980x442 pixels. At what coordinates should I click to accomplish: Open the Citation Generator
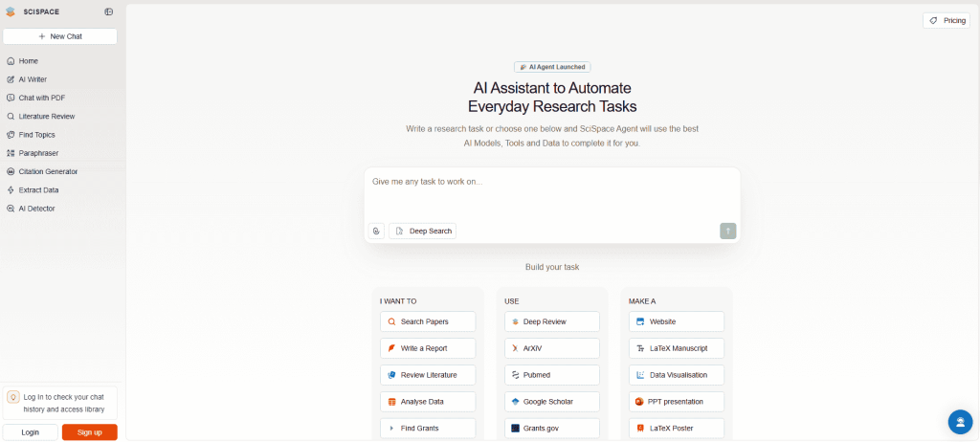click(x=48, y=171)
